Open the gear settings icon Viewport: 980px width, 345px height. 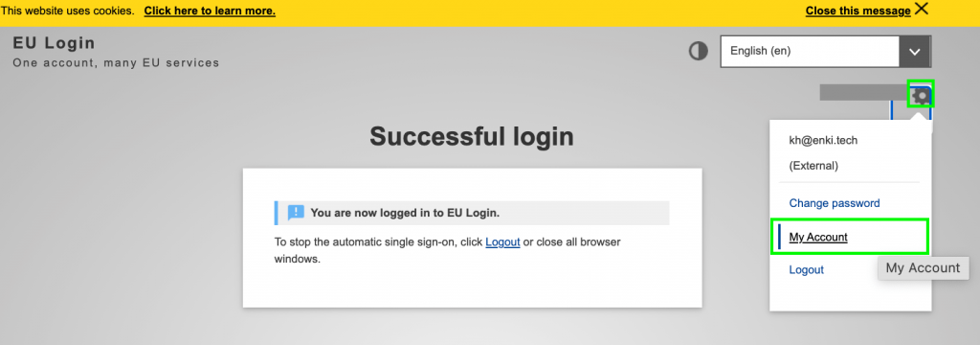coord(921,96)
